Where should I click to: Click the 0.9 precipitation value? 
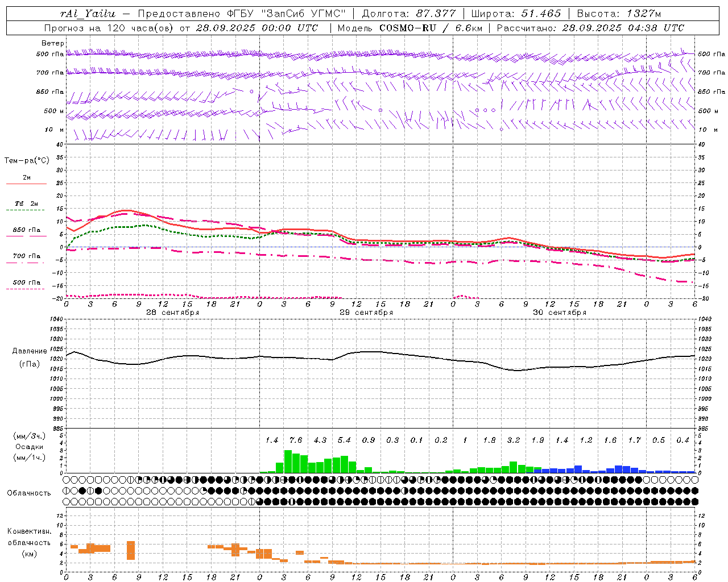click(369, 440)
